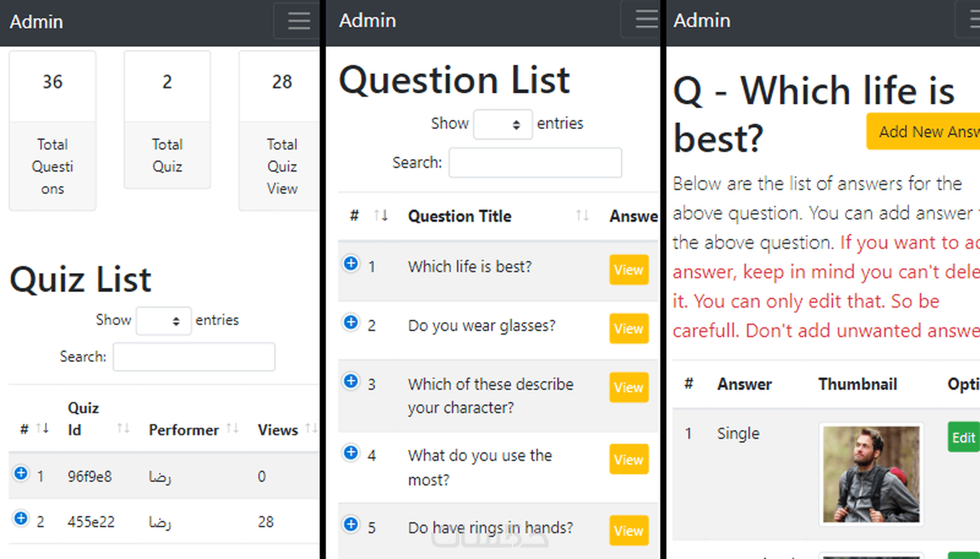
Task: Open the Quiz List entries-per-page dropdown
Action: tap(164, 321)
